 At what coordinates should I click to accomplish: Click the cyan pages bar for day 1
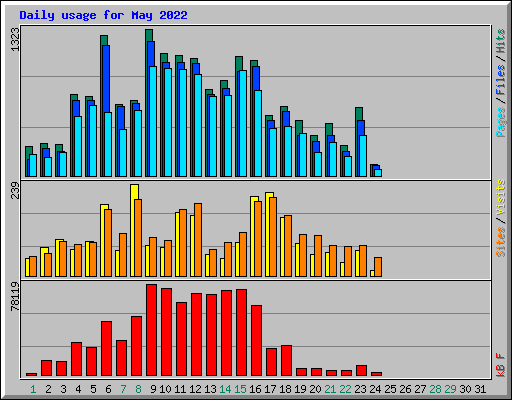pyautogui.click(x=33, y=165)
